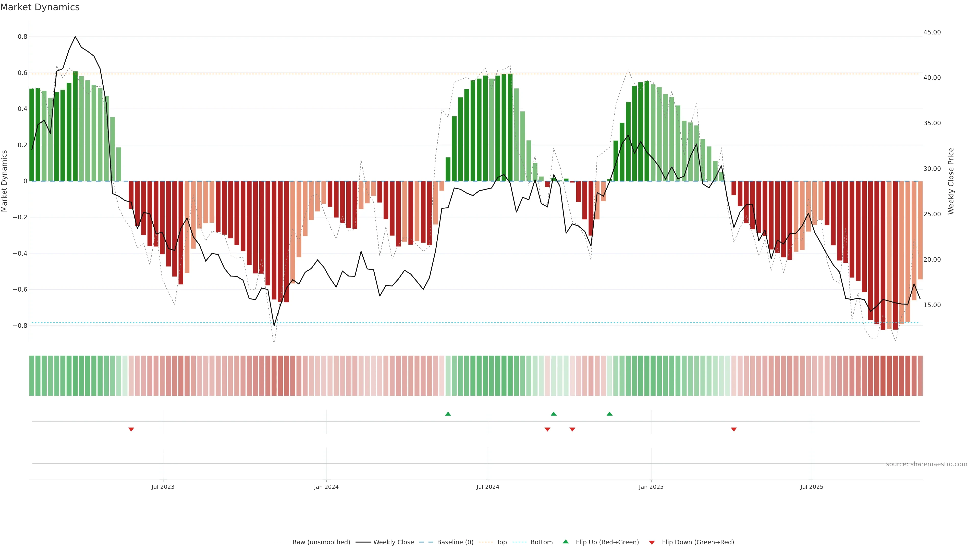Click the Market Dynamics chart title

pos(40,7)
